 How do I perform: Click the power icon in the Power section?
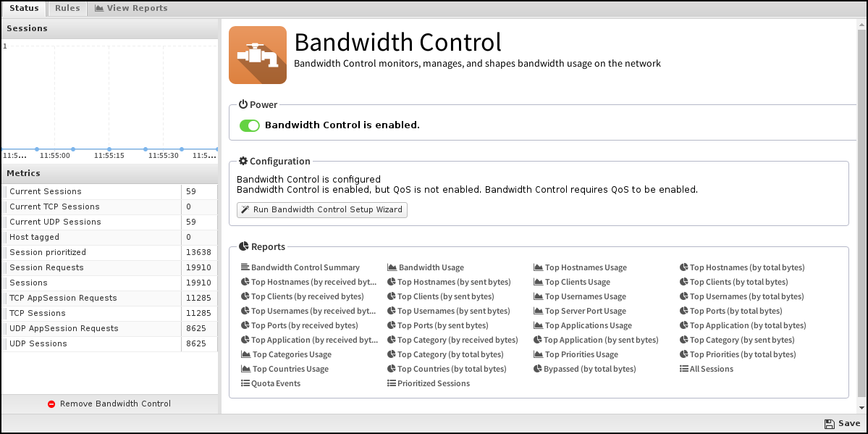[x=243, y=104]
